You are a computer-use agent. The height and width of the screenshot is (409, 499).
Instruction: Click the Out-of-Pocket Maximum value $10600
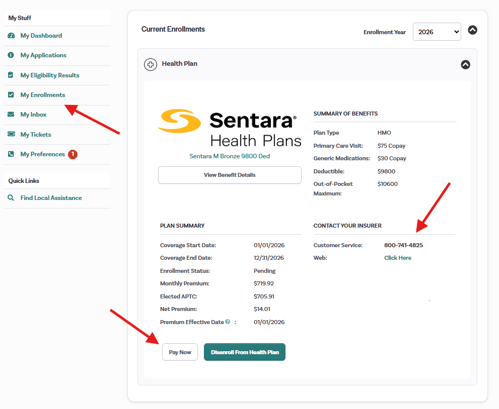click(388, 184)
